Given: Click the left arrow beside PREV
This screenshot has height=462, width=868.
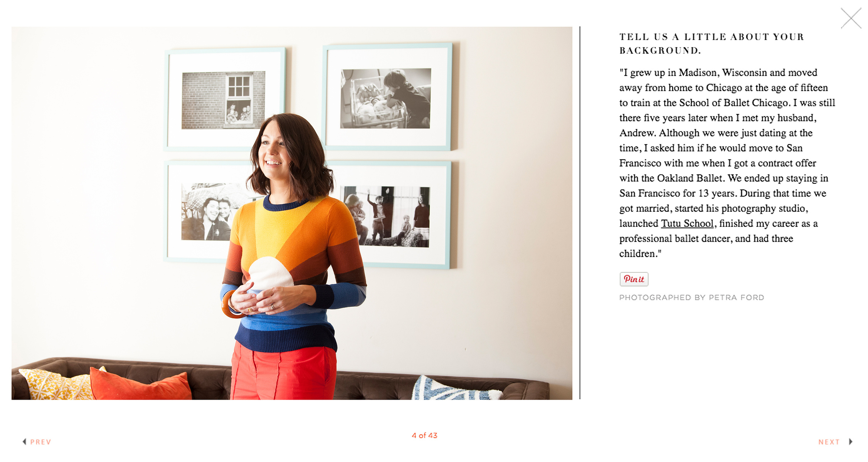Looking at the screenshot, I should pyautogui.click(x=24, y=442).
